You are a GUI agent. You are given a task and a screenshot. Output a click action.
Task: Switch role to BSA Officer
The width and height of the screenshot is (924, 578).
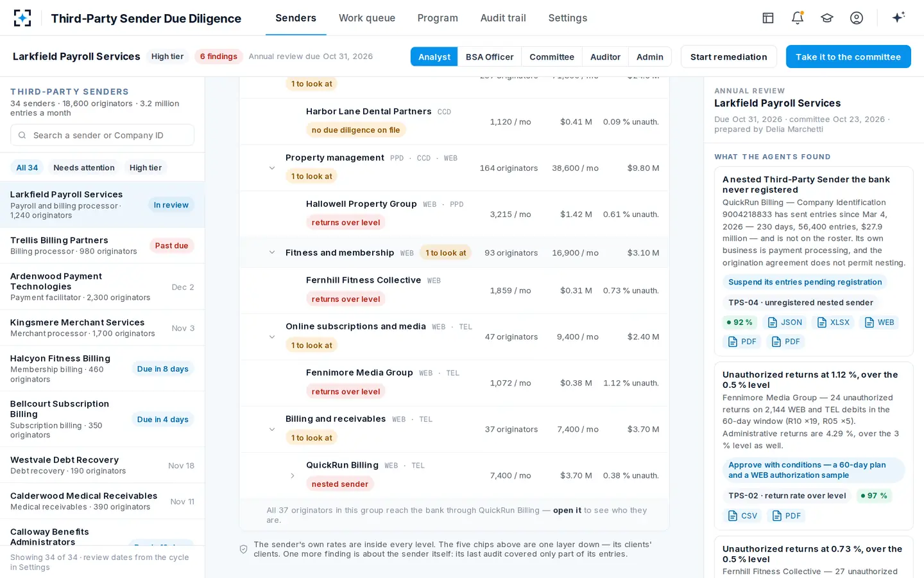(490, 57)
